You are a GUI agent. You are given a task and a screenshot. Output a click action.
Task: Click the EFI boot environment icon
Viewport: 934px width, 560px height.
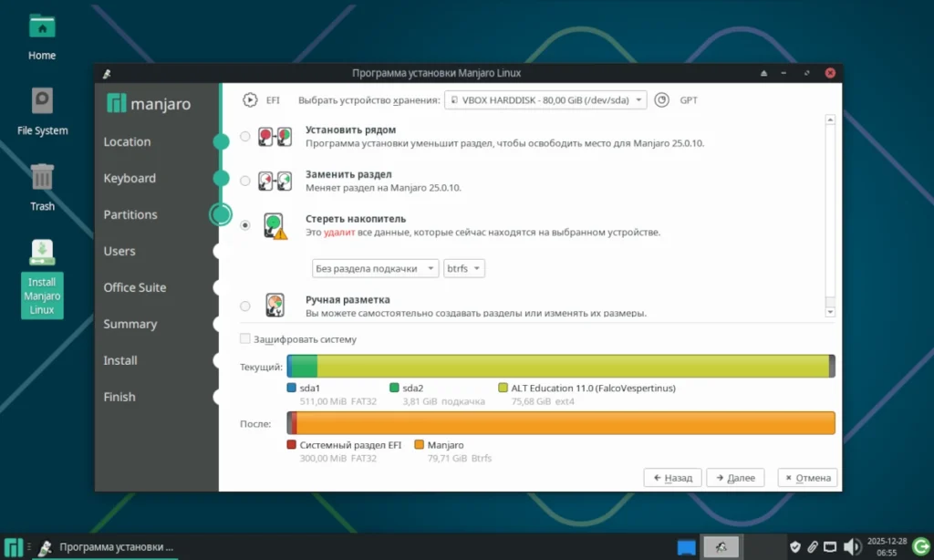(250, 100)
